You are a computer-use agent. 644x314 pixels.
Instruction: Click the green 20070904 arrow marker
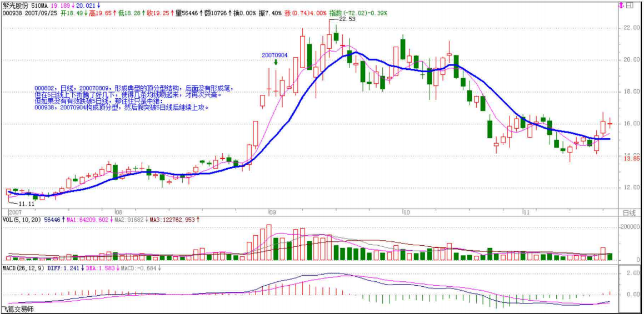click(276, 63)
